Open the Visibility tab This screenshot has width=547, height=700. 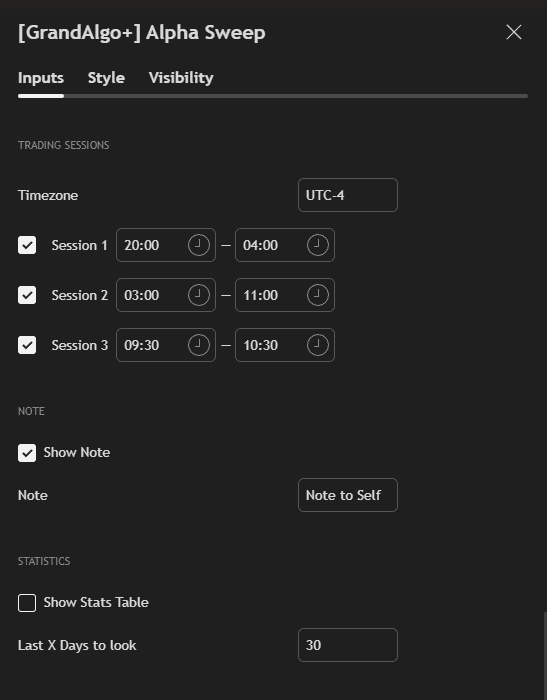coord(181,78)
